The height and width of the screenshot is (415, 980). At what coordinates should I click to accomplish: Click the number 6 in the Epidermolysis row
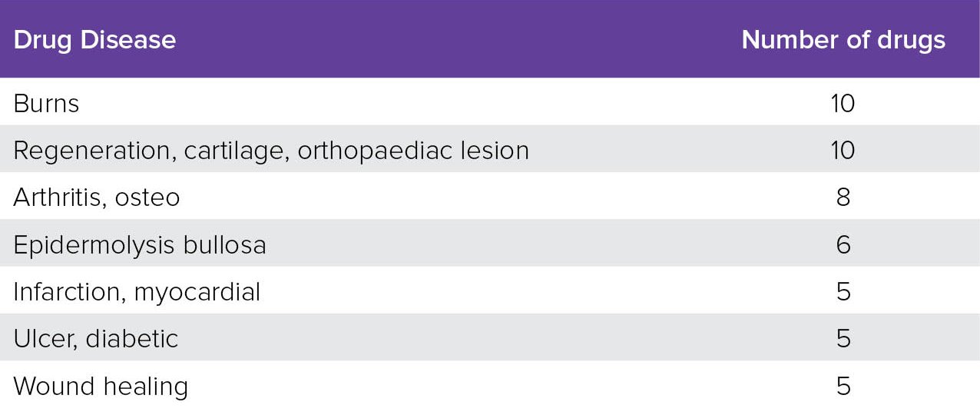click(843, 245)
